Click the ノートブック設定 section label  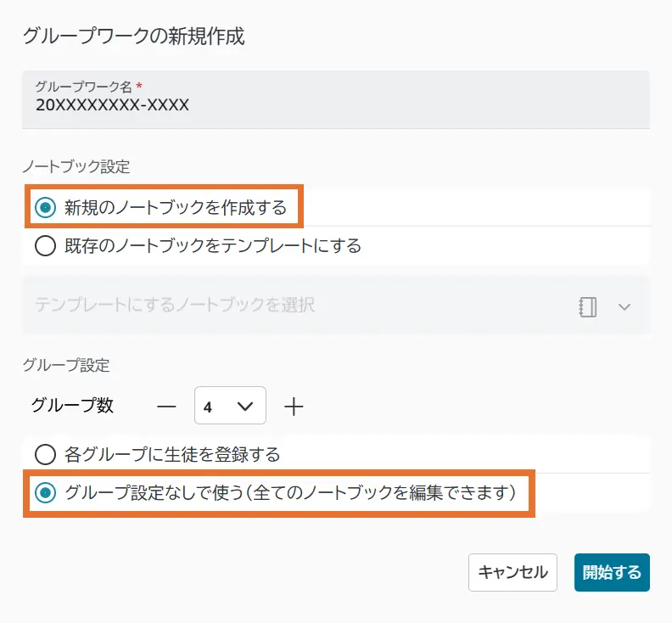76,166
